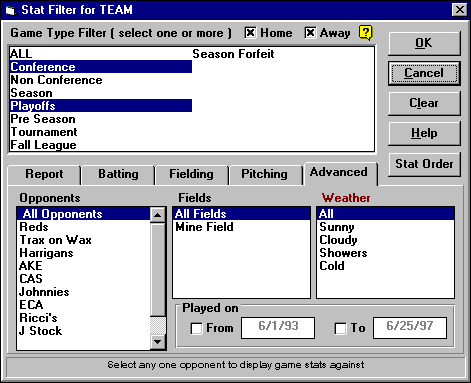Select Showers weather

pos(385,253)
